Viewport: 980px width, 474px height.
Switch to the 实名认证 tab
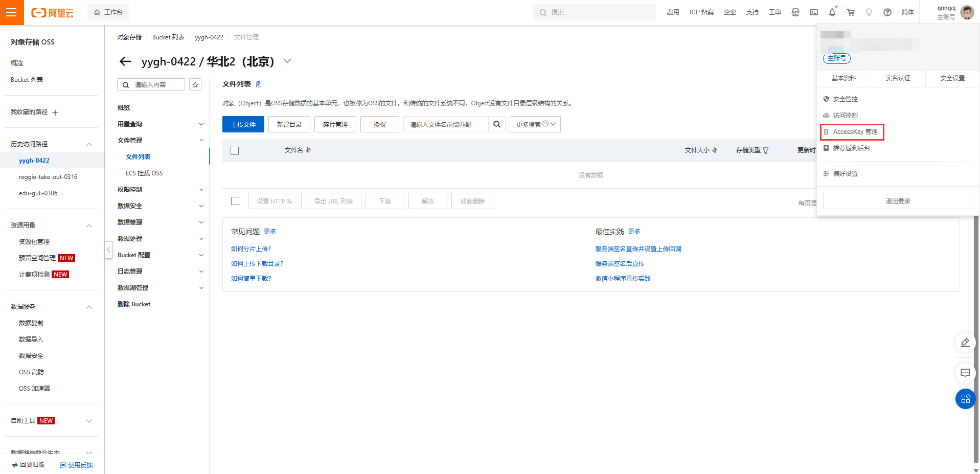(x=898, y=78)
